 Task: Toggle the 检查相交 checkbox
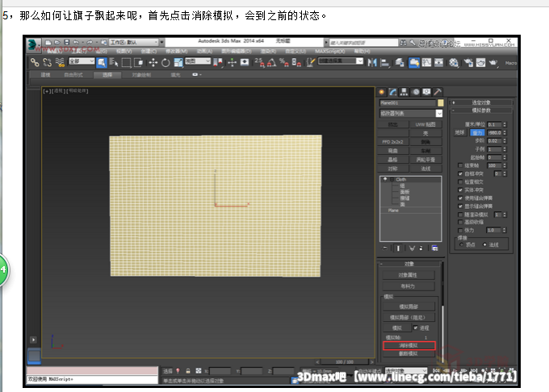click(x=460, y=181)
